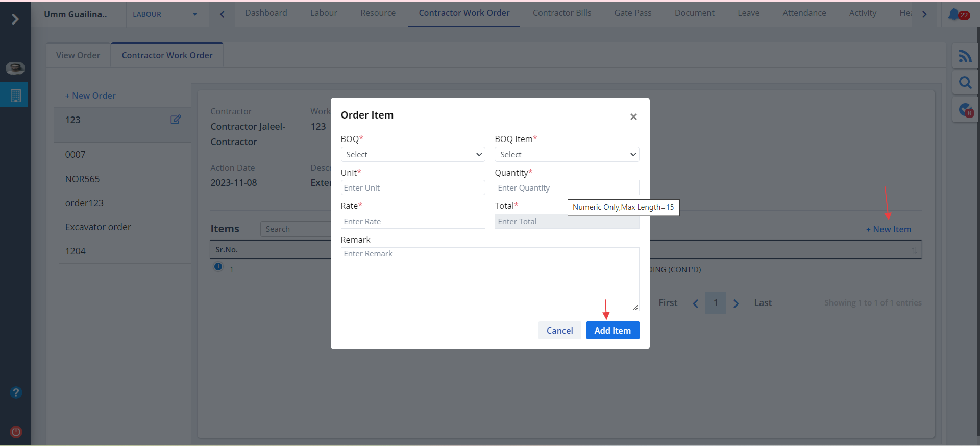Click the Enter Quantity input field
This screenshot has height=446, width=980.
point(567,188)
